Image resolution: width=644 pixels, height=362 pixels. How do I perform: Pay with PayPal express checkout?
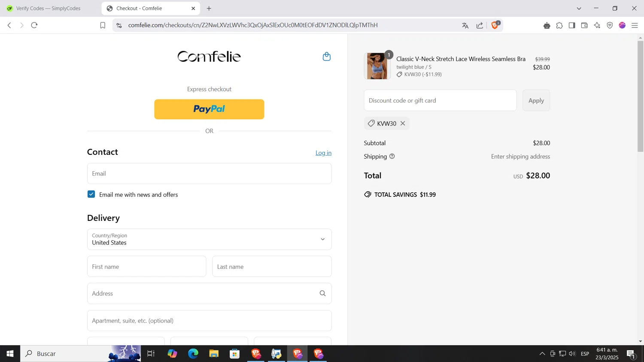(x=209, y=109)
